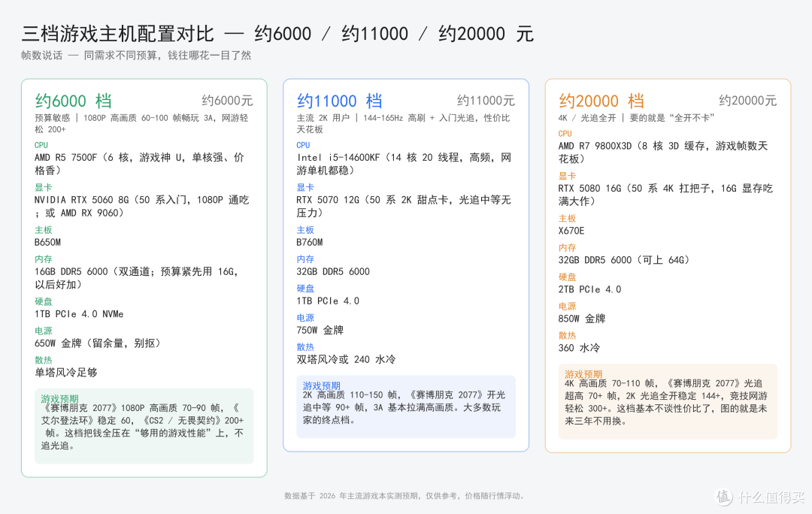Click the description '主流 2K 用户 | 144-165Hz'
This screenshot has height=514, width=812.
point(403,123)
